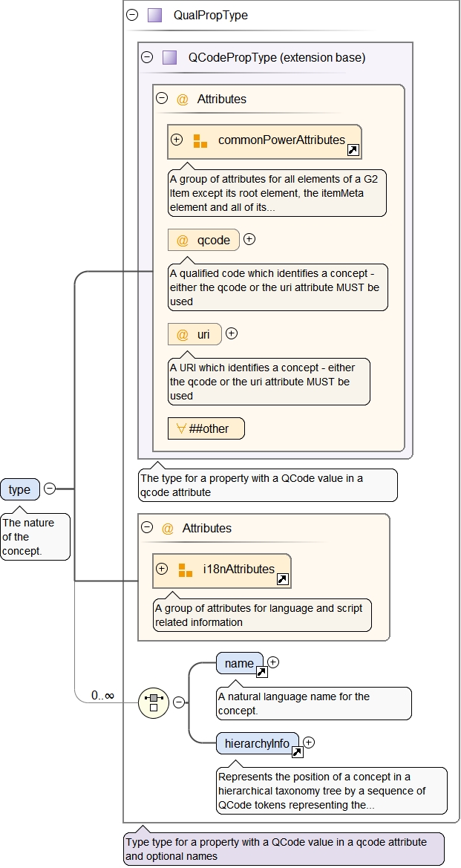Expand the commonPowerAttributes group
The image size is (461, 868).
click(177, 140)
